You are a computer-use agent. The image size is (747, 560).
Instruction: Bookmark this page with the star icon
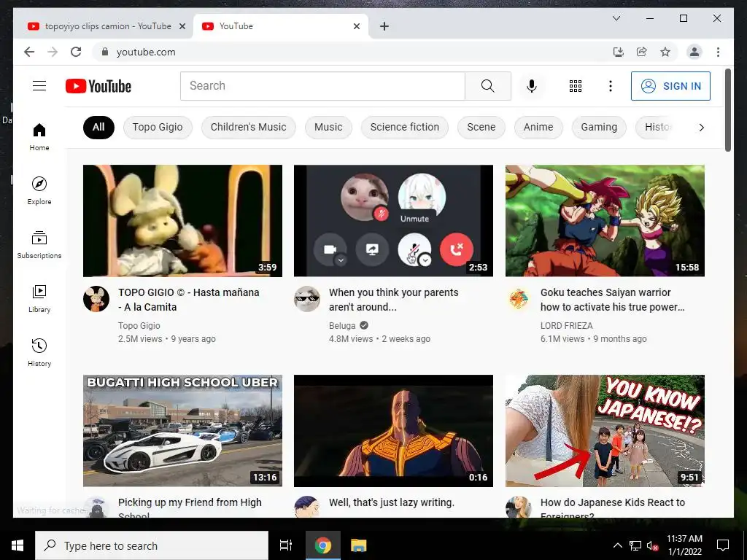click(x=665, y=52)
